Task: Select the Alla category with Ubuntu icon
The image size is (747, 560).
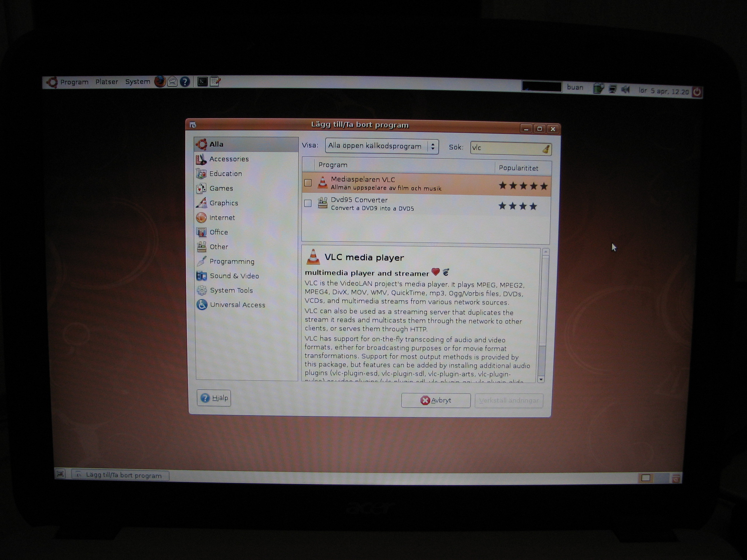Action: (x=246, y=144)
